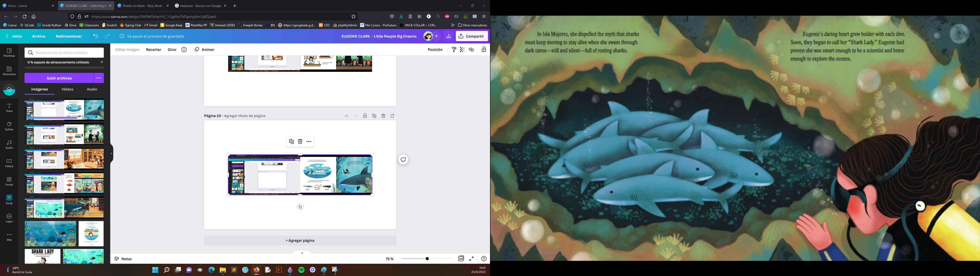
Task: Open the Texto panel in the Canva sidebar
Action: pyautogui.click(x=9, y=108)
